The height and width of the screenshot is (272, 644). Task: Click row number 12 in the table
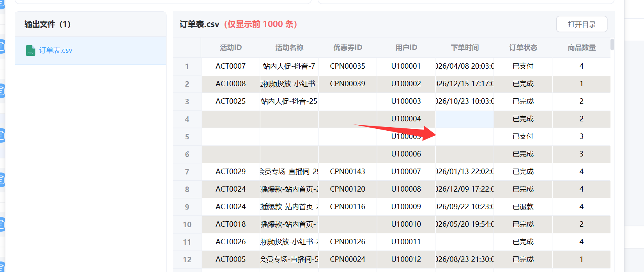[x=187, y=260]
